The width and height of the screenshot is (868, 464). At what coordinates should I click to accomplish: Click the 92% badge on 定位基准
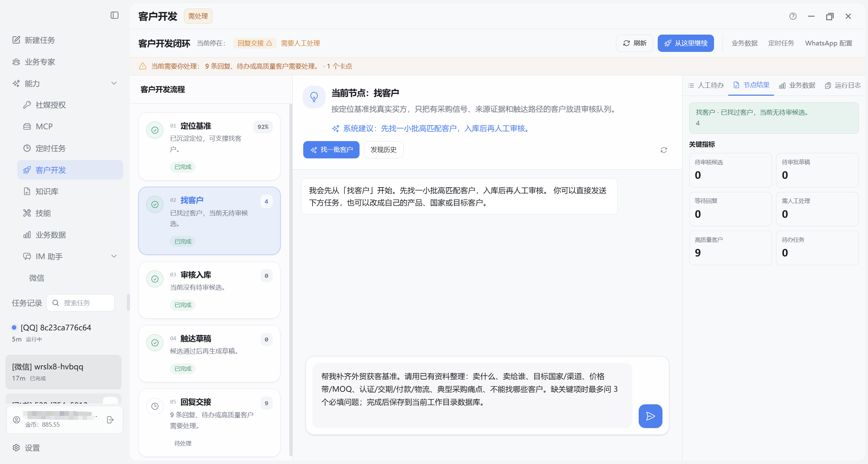263,127
